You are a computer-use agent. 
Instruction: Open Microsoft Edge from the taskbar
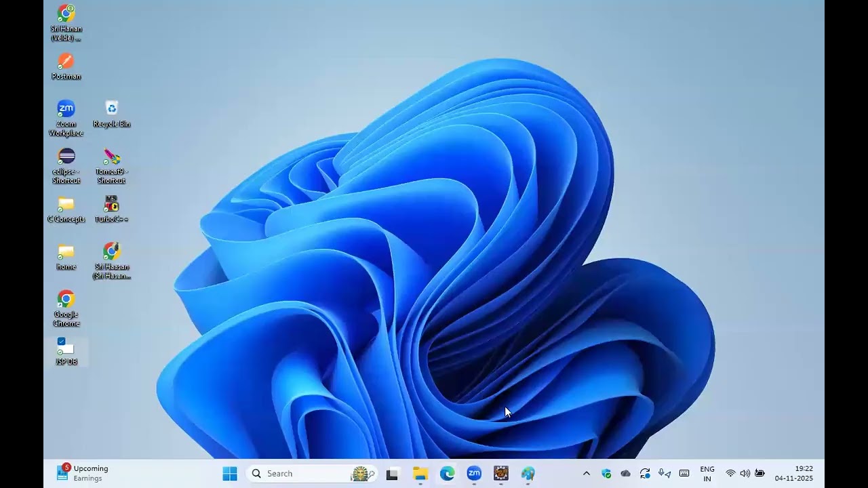(447, 474)
